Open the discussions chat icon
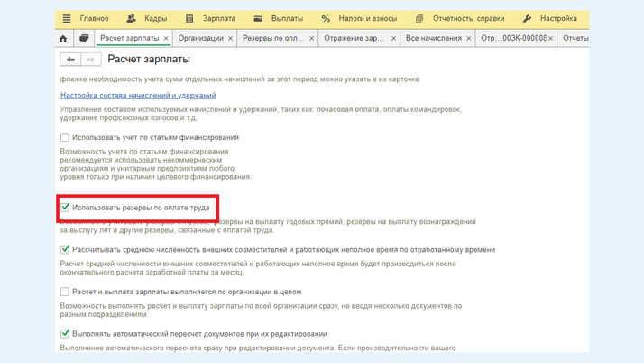 [84, 38]
